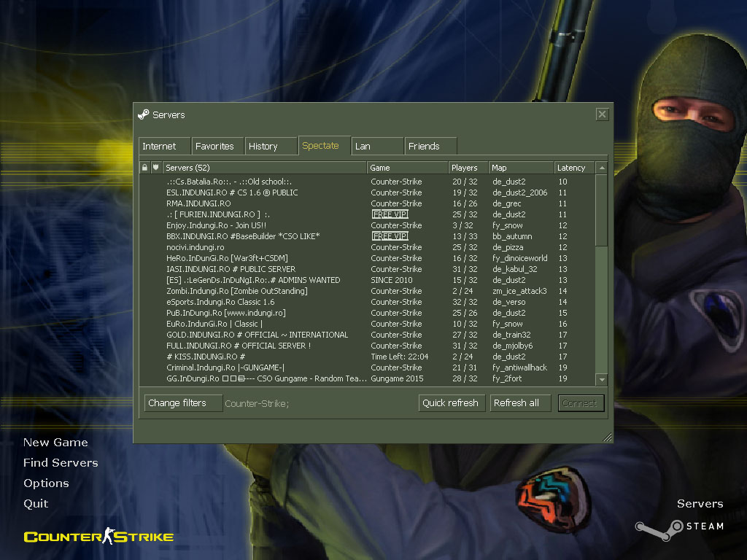Image resolution: width=747 pixels, height=560 pixels.
Task: Sort by the Servers (52) column header
Action: tap(264, 168)
